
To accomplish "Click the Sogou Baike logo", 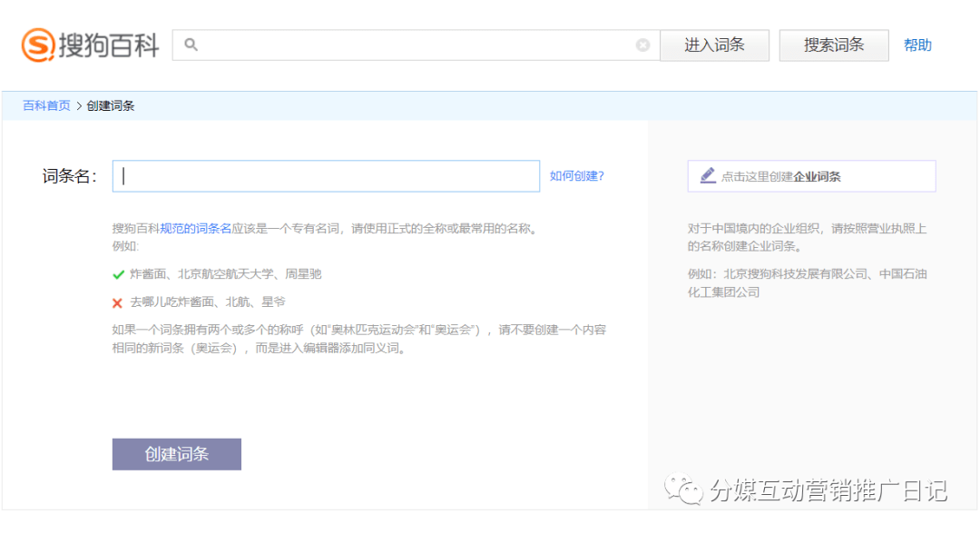I will pyautogui.click(x=91, y=45).
